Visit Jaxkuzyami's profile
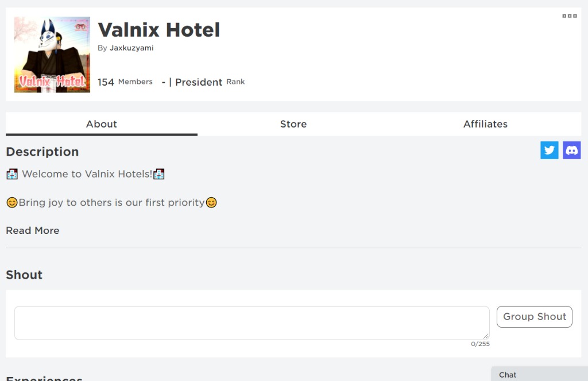The image size is (588, 381). 131,48
